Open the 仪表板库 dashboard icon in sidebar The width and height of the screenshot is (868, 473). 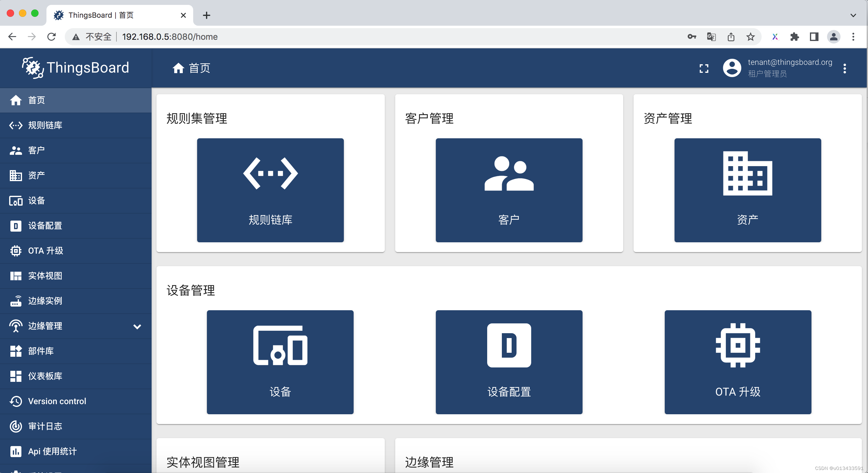point(16,376)
